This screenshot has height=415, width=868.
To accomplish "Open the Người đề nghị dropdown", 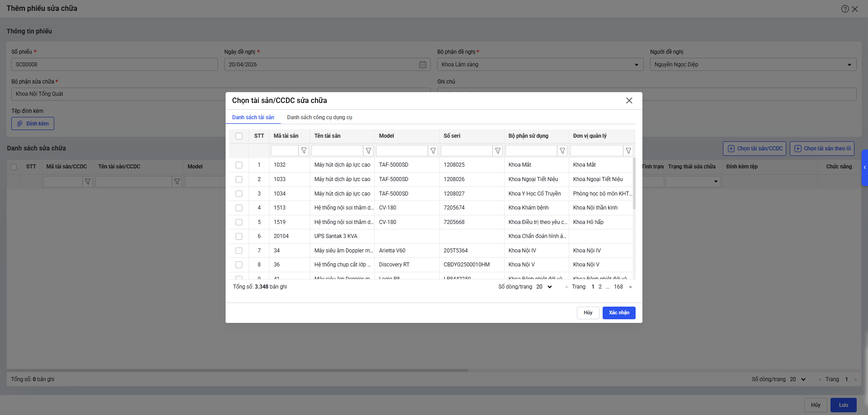I will [849, 65].
